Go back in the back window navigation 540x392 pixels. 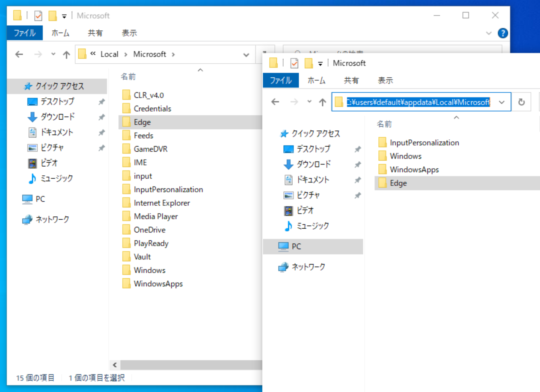(x=19, y=54)
